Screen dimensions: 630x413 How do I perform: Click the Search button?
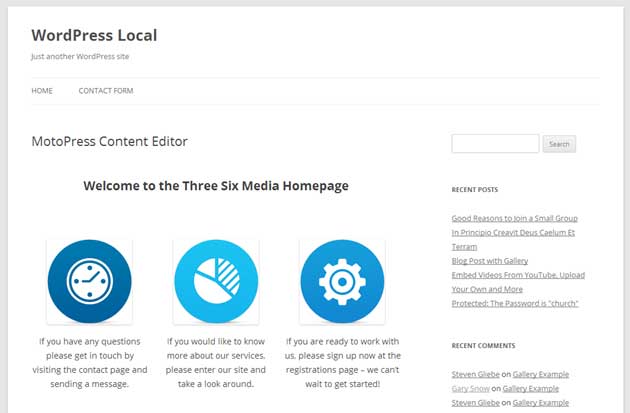tap(559, 144)
